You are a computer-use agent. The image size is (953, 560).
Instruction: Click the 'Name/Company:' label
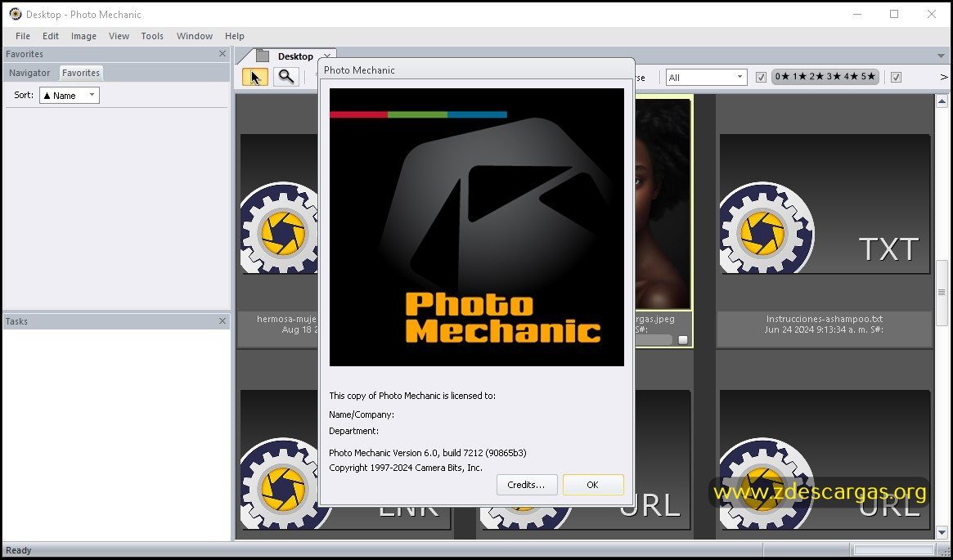(x=362, y=414)
